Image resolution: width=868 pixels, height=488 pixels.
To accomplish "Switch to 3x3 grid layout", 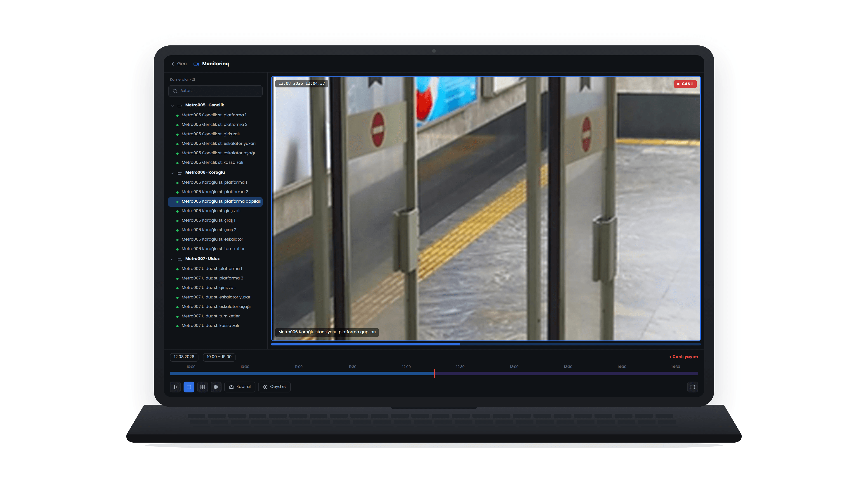I will click(x=216, y=387).
